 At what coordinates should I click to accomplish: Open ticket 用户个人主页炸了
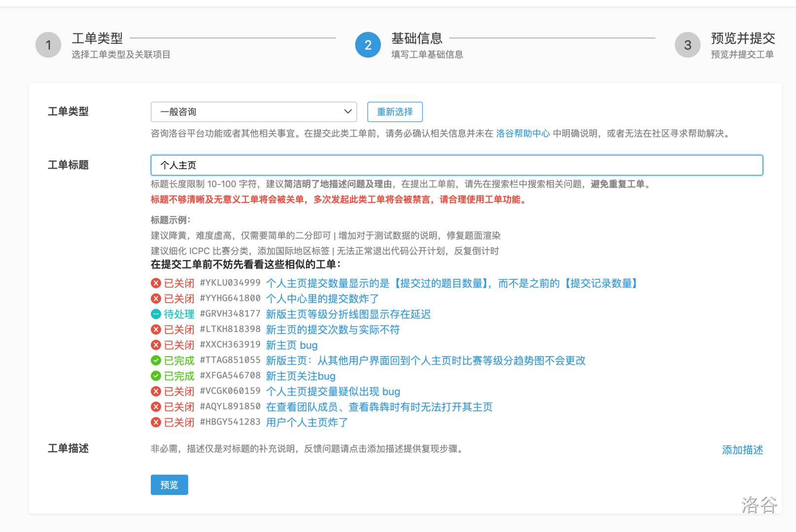(x=307, y=423)
